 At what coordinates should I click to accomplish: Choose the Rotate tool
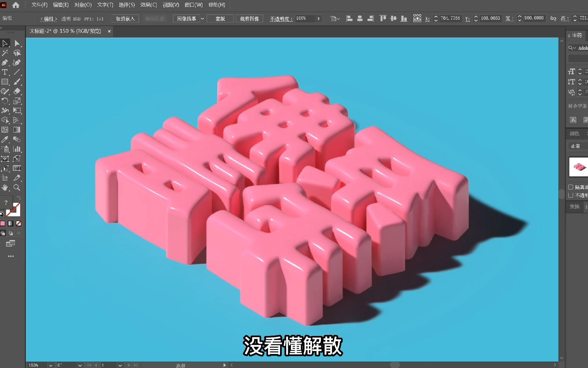[5, 101]
